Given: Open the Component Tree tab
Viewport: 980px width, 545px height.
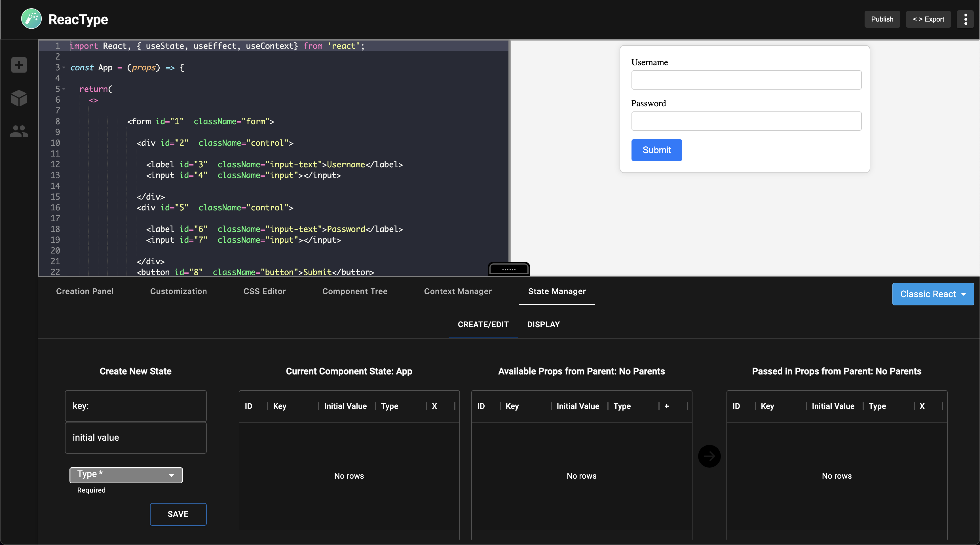Looking at the screenshot, I should 354,291.
